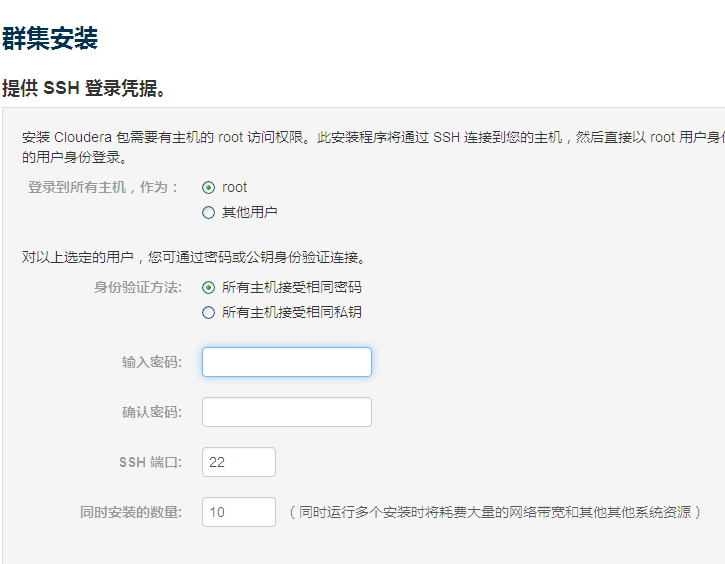
Task: Click the "其他用户" label text
Action: [249, 212]
